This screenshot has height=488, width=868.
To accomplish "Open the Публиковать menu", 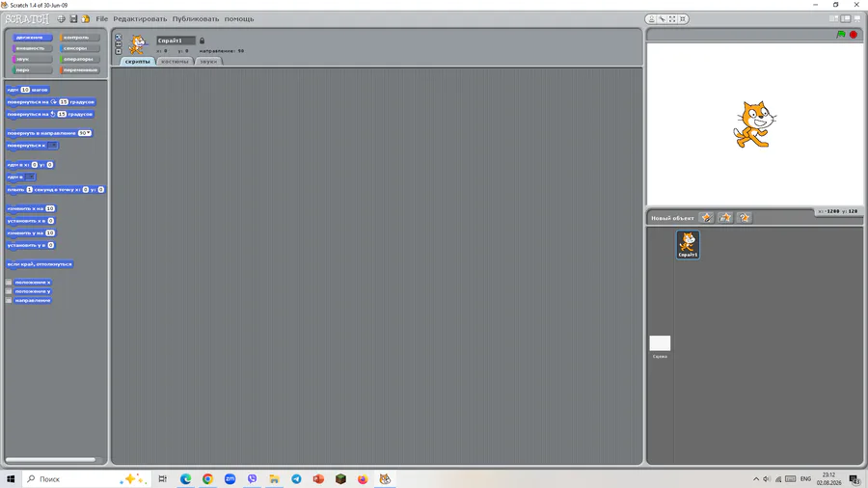I will pyautogui.click(x=196, y=19).
